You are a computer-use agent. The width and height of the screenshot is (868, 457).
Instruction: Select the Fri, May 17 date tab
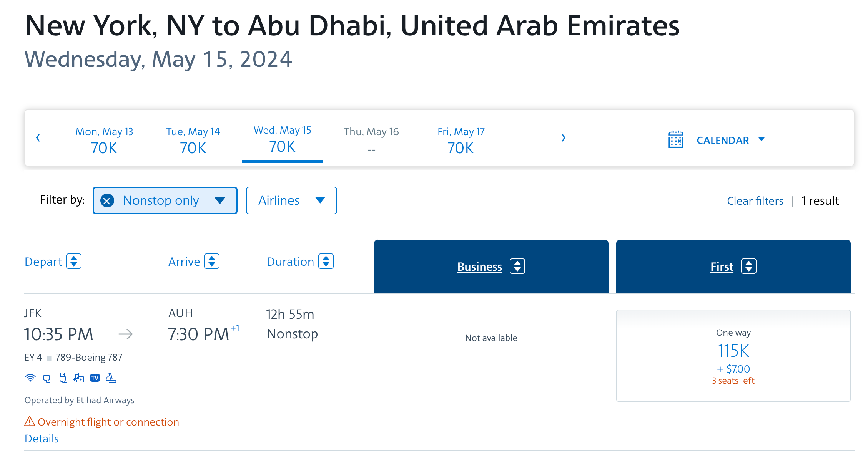[x=461, y=140]
